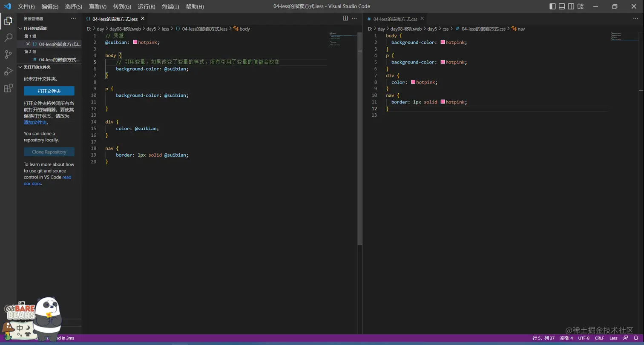Open the Source Control view icon
This screenshot has height=345, width=644.
tap(8, 55)
